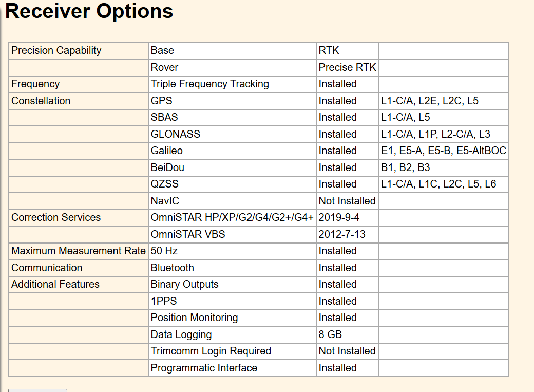Select GPS signals L1-C/A, L2E, L2C, L5 cell
Image resolution: width=534 pixels, height=392 pixels.
click(x=429, y=101)
